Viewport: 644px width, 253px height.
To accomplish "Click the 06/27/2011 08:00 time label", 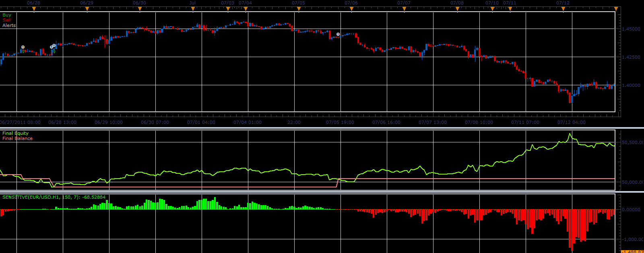I will tap(20, 122).
